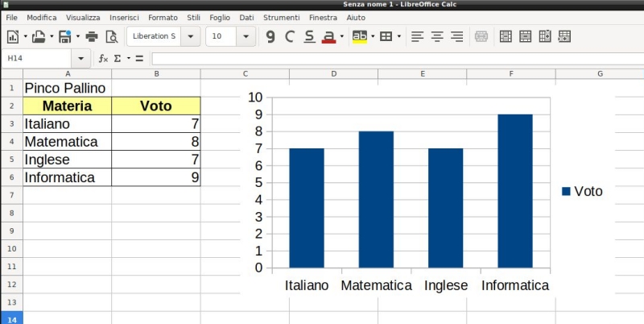The height and width of the screenshot is (324, 644).
Task: Save the document with the floppy icon
Action: tap(64, 36)
